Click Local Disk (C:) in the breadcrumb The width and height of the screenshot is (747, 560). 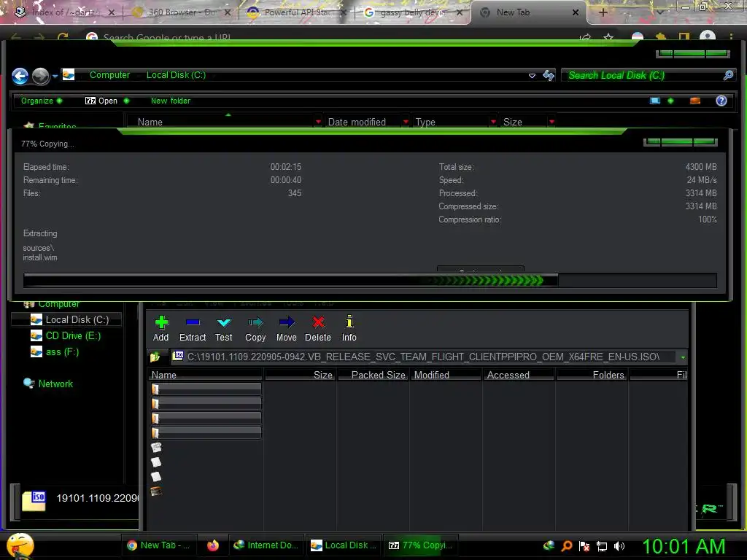pos(176,75)
